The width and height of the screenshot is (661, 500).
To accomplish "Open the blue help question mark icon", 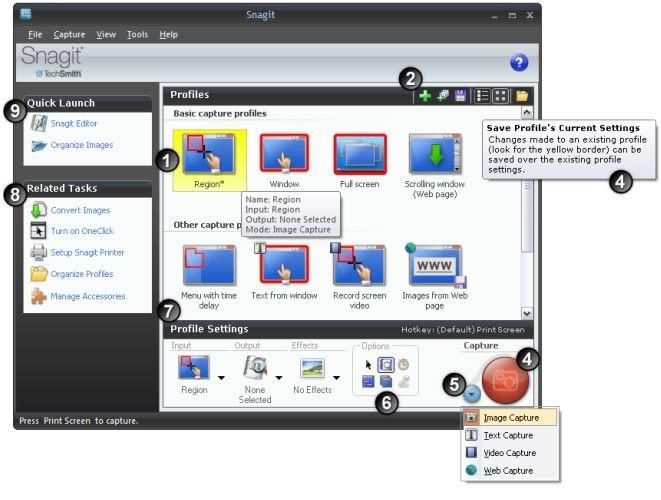I will coord(519,63).
